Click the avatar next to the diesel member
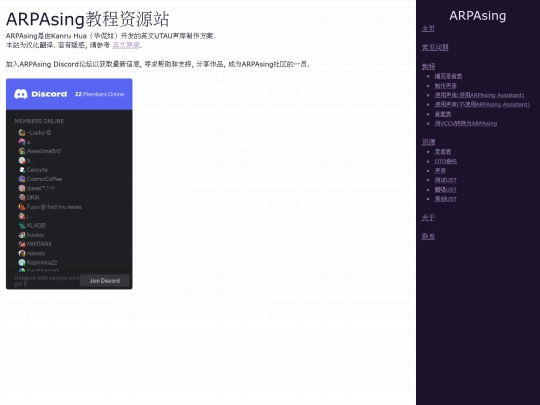This screenshot has width=540, height=405. pyautogui.click(x=22, y=188)
